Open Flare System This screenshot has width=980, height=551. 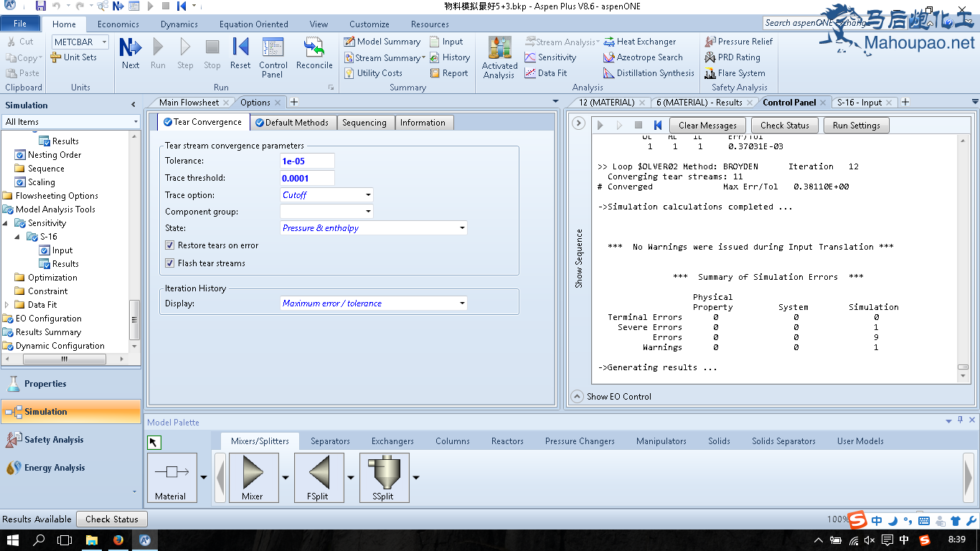point(735,73)
